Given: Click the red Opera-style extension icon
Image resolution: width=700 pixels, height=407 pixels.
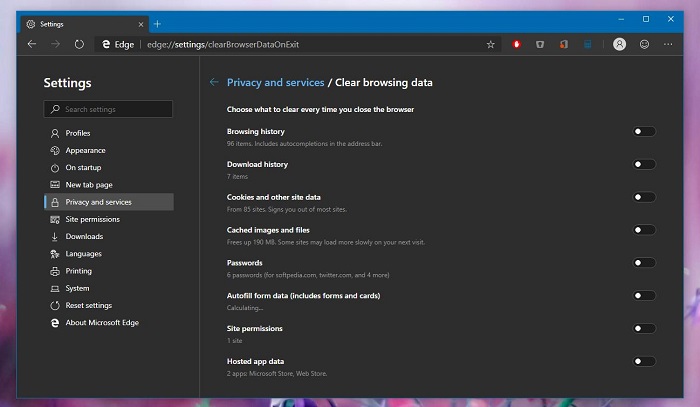Looking at the screenshot, I should (516, 44).
